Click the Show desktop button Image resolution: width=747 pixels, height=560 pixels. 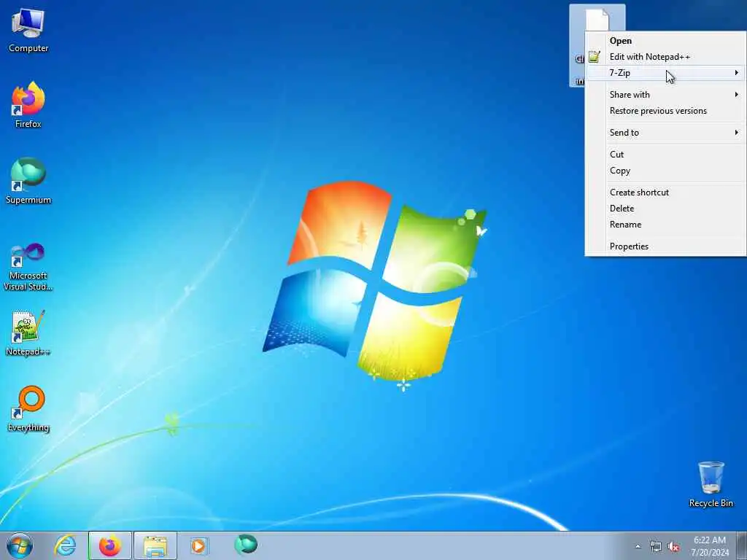click(742, 545)
